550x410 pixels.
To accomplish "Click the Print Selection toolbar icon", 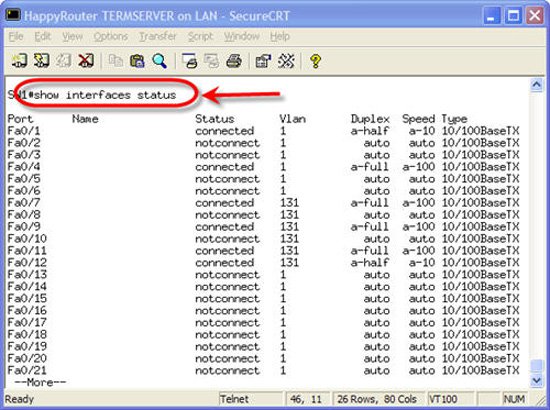I will pyautogui.click(x=212, y=61).
